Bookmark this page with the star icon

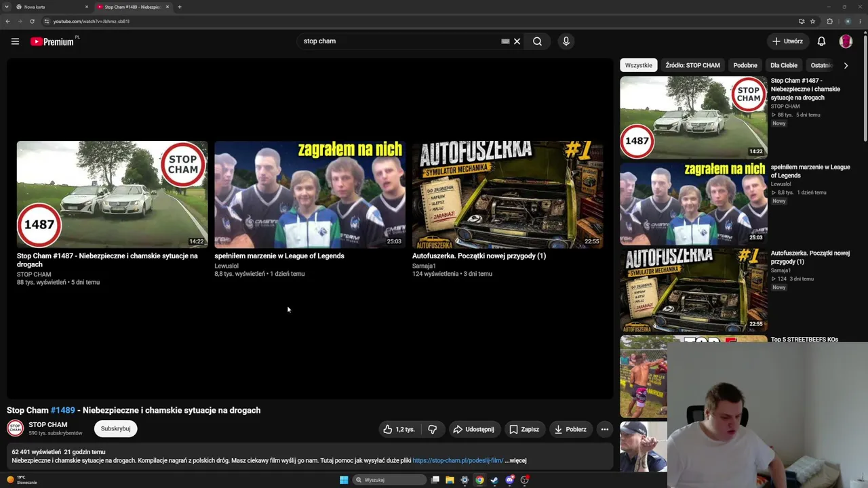click(x=812, y=21)
